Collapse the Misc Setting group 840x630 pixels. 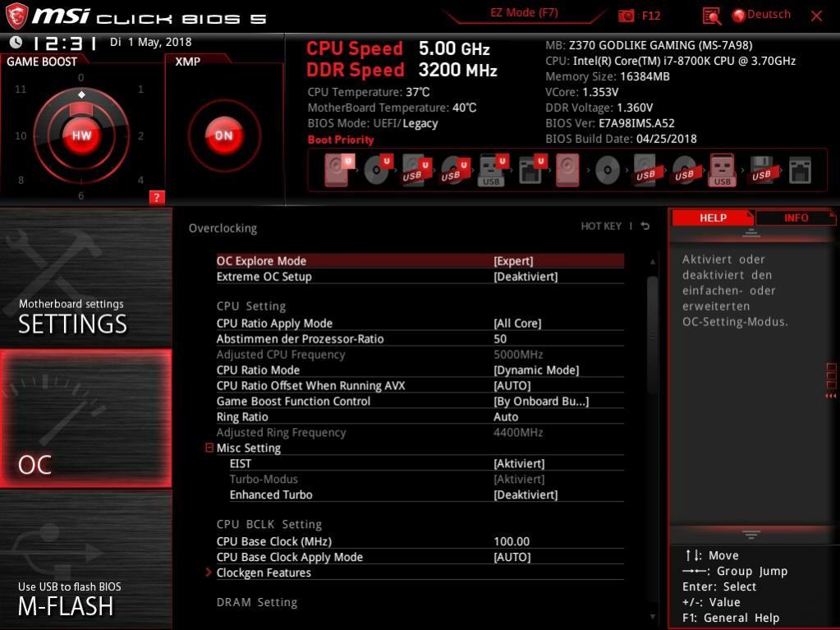pos(209,448)
